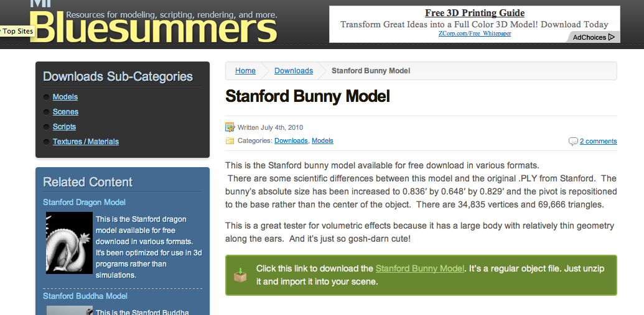View the 2 comments link
Viewport: 644px width, 315px height.
[x=598, y=142]
